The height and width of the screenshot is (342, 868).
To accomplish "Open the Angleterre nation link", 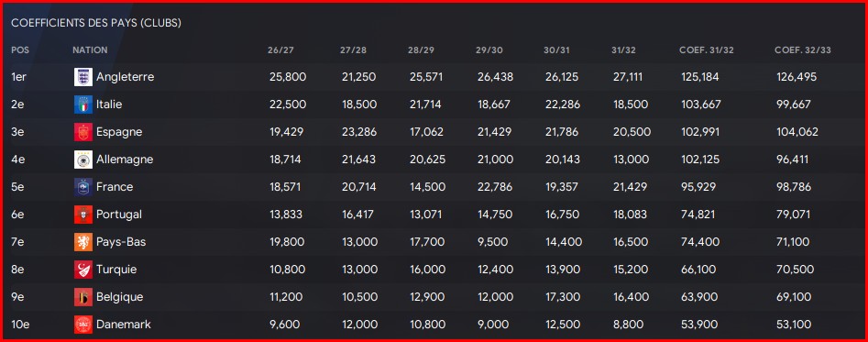I will [125, 77].
